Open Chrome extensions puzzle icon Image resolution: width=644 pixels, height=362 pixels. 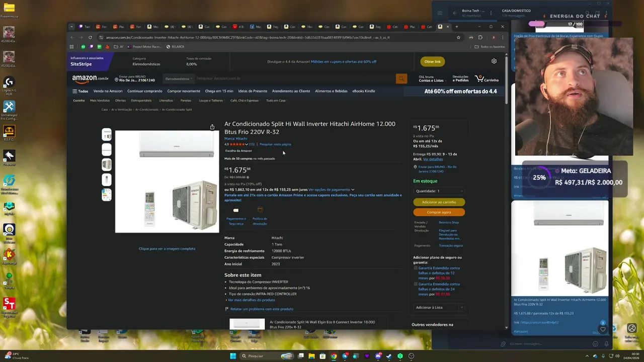pyautogui.click(x=480, y=37)
